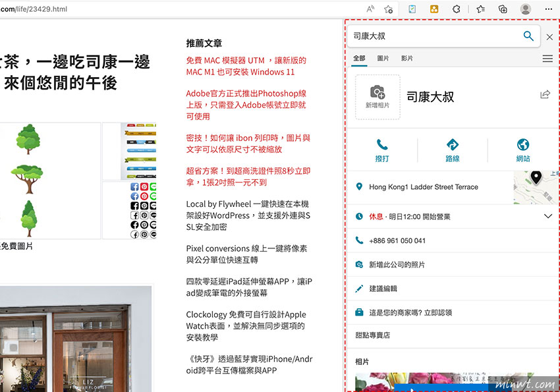The image size is (560, 392).
Task: Open the user profile avatar
Action: click(525, 9)
